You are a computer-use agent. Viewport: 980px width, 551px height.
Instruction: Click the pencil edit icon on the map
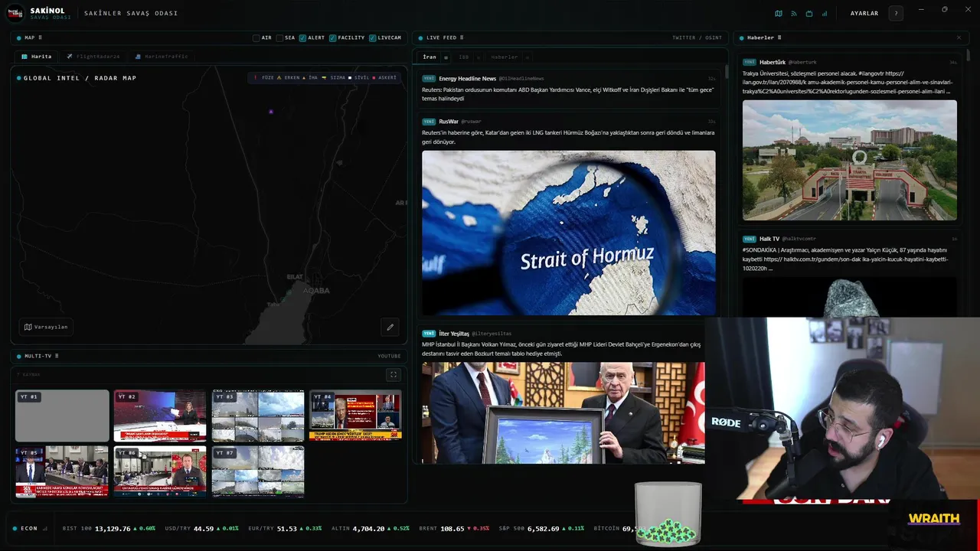(x=390, y=327)
